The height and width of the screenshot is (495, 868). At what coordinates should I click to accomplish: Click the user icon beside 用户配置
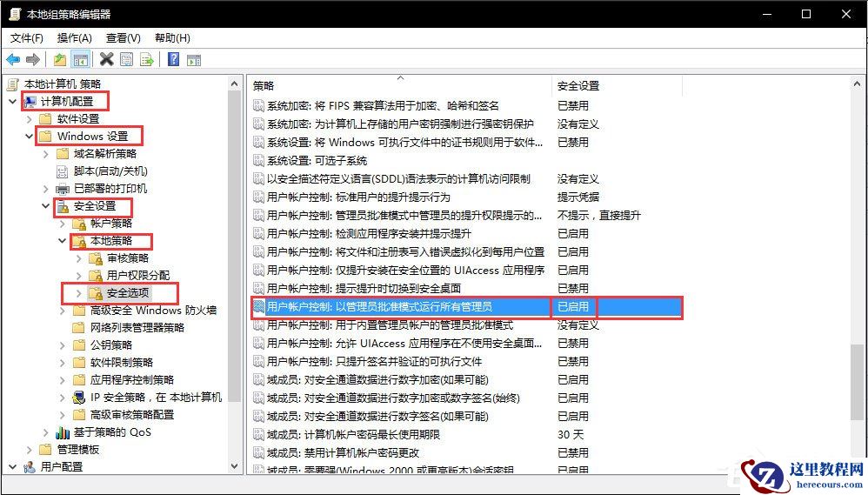[x=30, y=467]
